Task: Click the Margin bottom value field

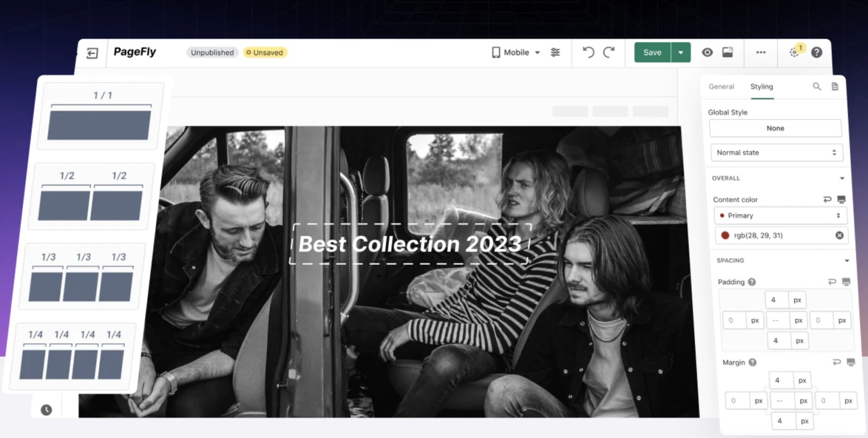Action: tap(783, 421)
